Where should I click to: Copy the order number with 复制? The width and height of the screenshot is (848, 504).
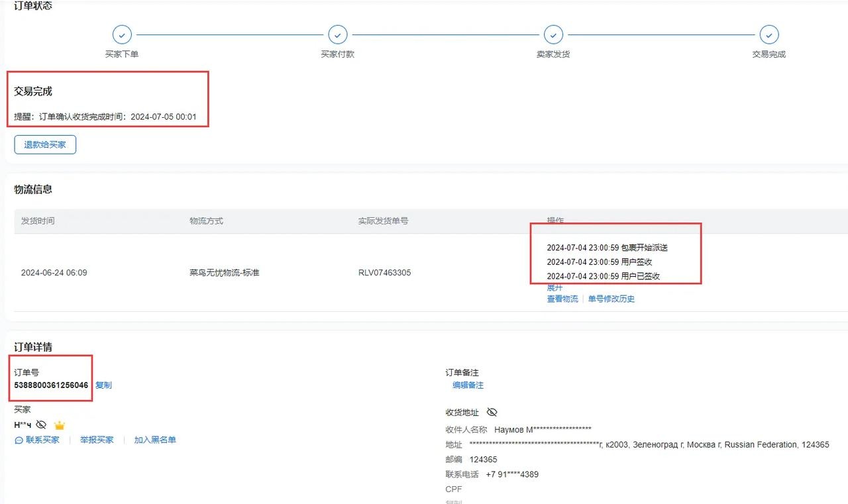coord(103,385)
